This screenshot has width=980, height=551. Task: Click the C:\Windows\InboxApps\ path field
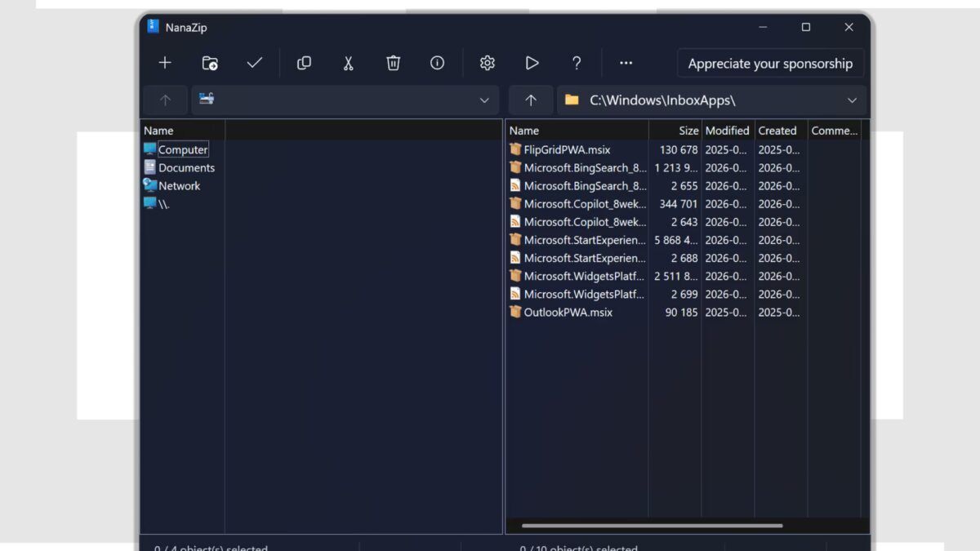(x=711, y=100)
